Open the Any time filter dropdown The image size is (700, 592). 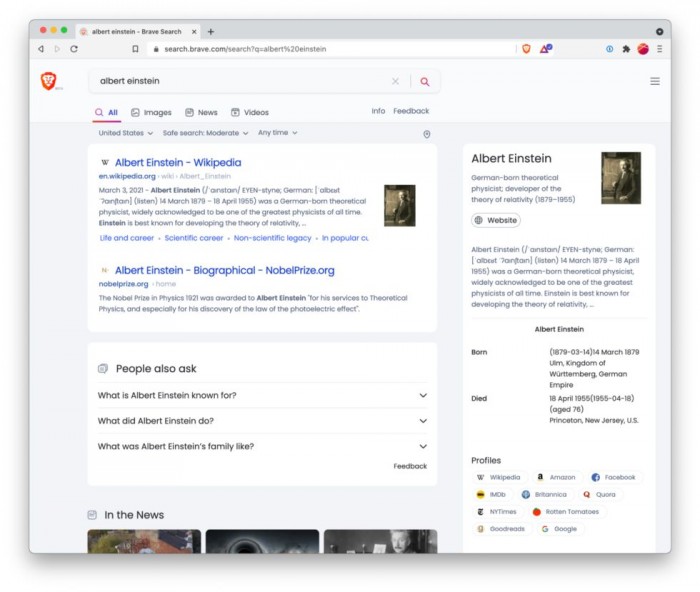pos(277,133)
